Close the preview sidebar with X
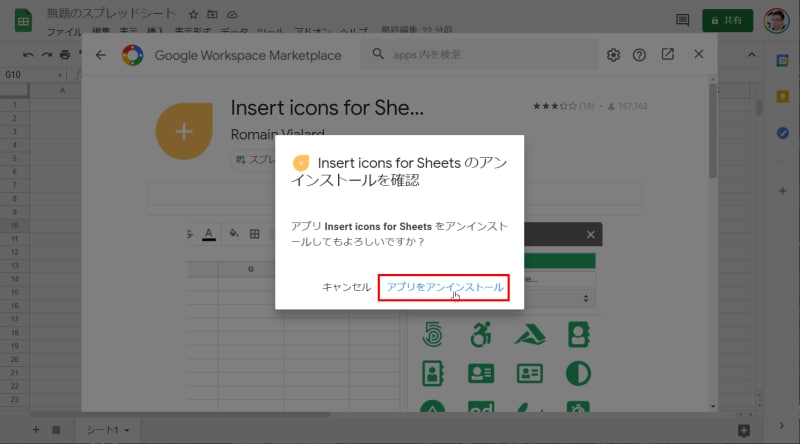 point(590,234)
